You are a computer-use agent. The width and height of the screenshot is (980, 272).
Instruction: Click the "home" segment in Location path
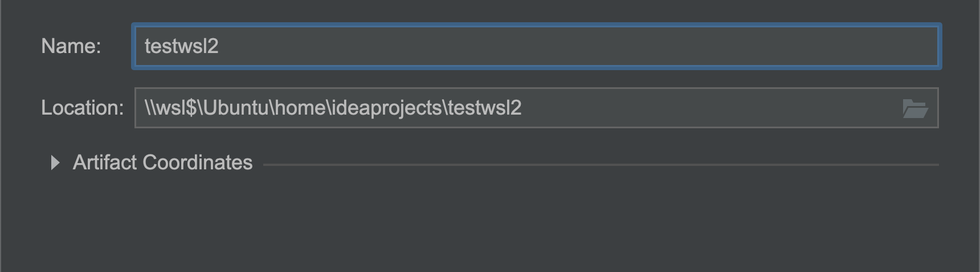(300, 108)
